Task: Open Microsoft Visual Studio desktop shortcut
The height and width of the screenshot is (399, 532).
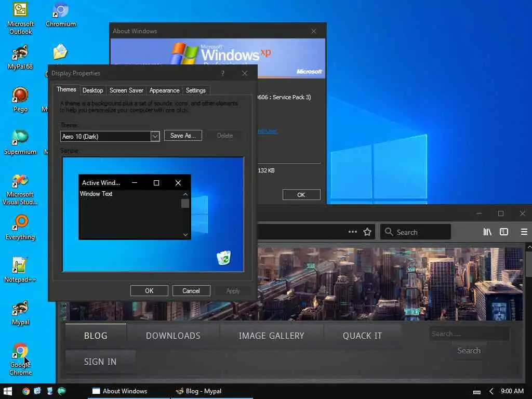Action: click(x=20, y=189)
